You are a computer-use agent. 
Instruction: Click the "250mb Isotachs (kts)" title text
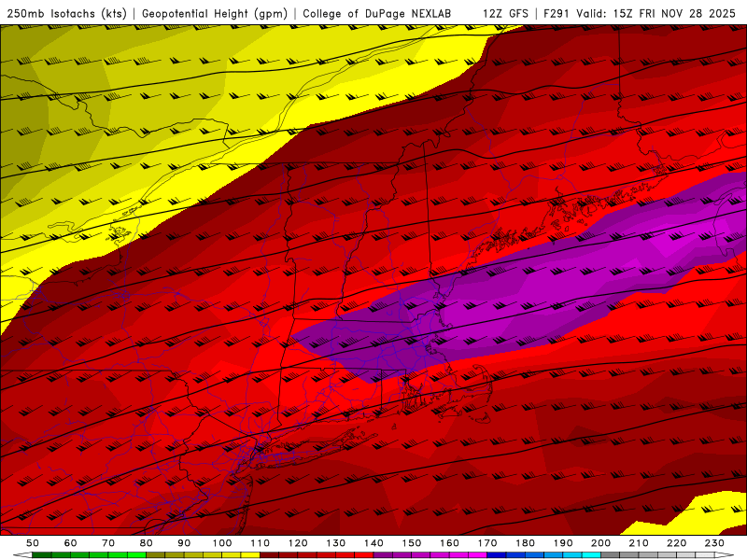point(66,13)
